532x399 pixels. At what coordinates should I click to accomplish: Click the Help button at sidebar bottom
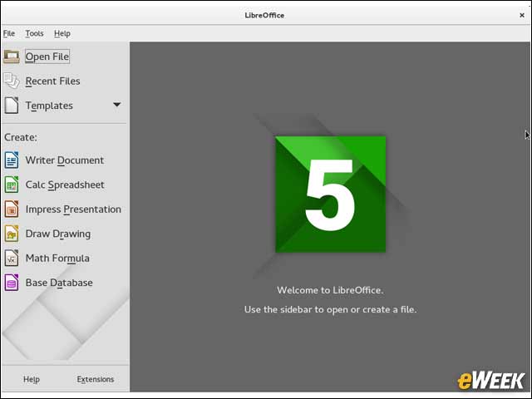[32, 379]
